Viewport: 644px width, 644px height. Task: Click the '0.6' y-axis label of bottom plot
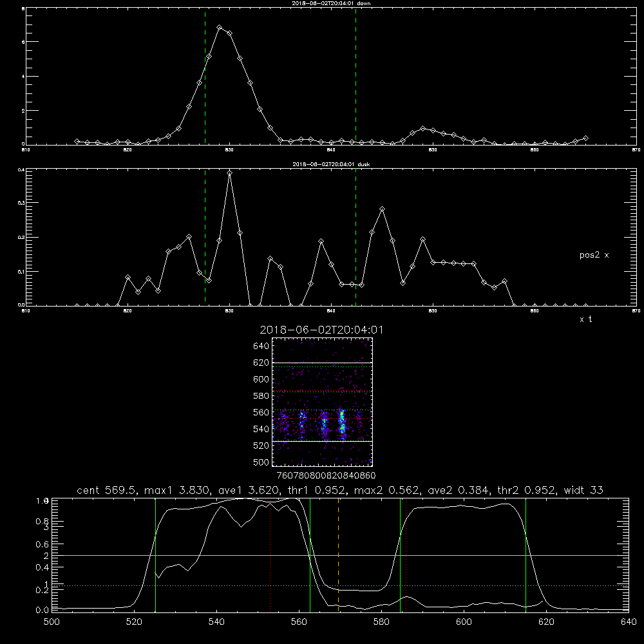coord(43,544)
